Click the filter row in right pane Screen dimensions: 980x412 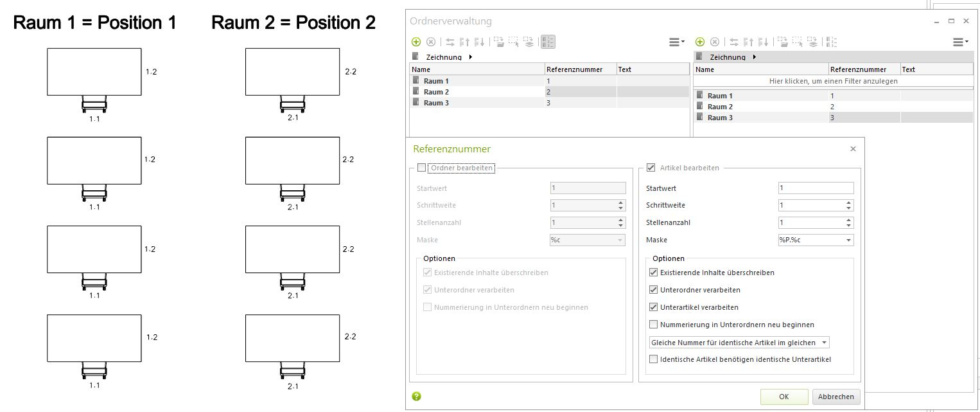tap(833, 81)
